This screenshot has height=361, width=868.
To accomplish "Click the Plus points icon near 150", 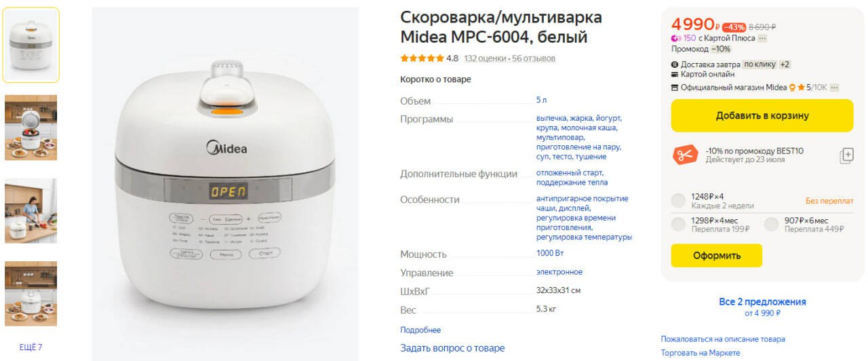I will (676, 38).
